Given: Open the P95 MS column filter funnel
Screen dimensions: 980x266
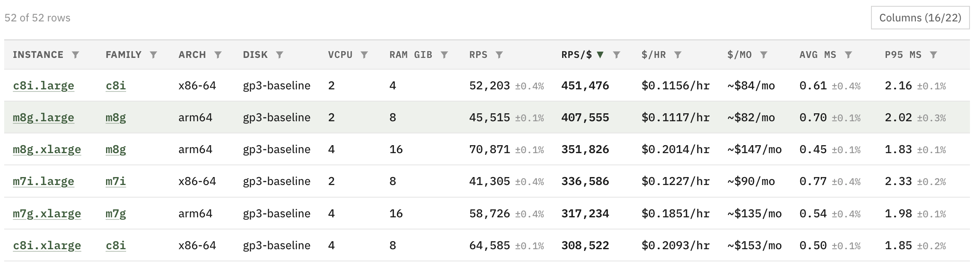Looking at the screenshot, I should coord(933,55).
